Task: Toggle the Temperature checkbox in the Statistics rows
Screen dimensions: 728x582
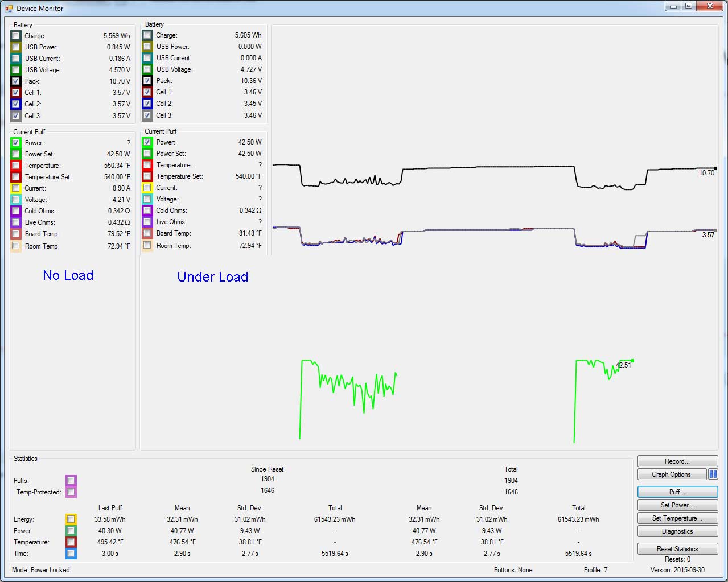Action: [x=71, y=542]
